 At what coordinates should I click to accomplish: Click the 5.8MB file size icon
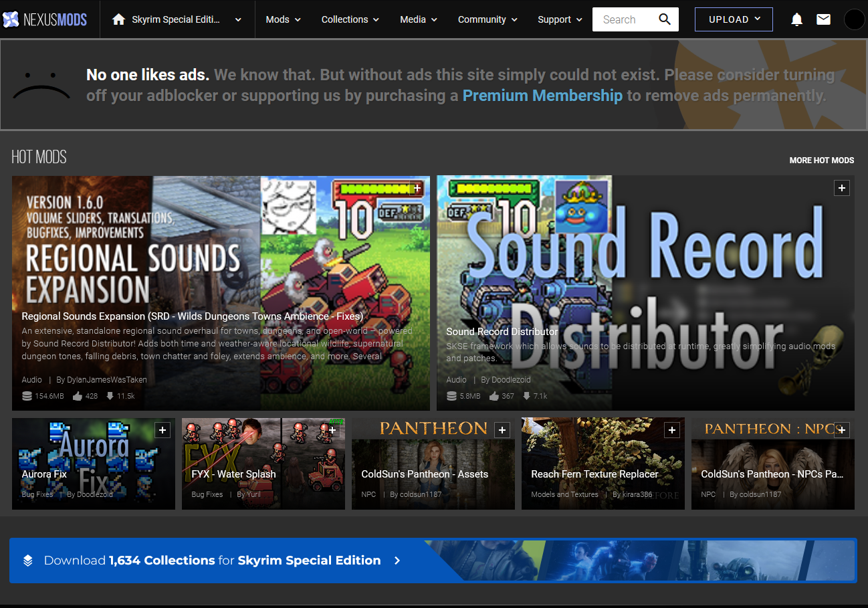tap(451, 396)
